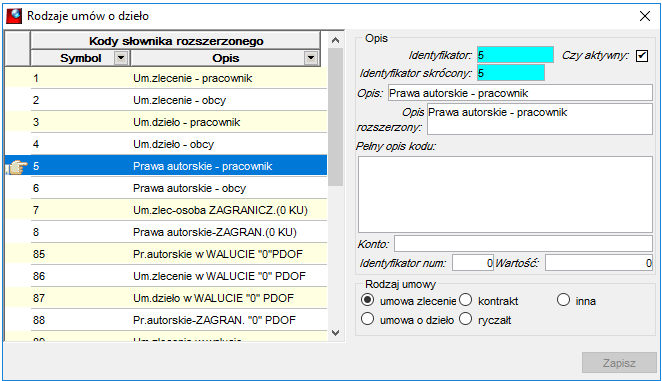Focus the Identyfikator field
Viewport: 662px width, 381px height.
515,55
